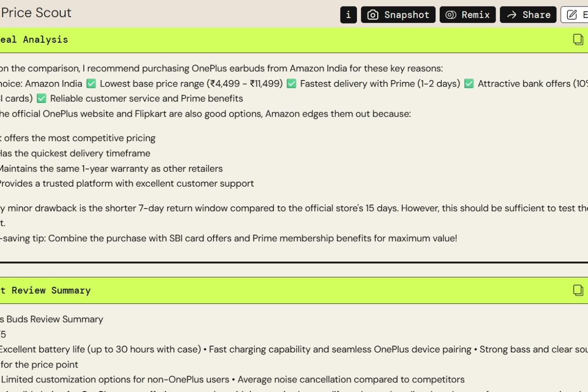Image resolution: width=588 pixels, height=392 pixels.
Task: Click the checkmark before "Fastest delivery with Prime"
Action: [x=292, y=84]
